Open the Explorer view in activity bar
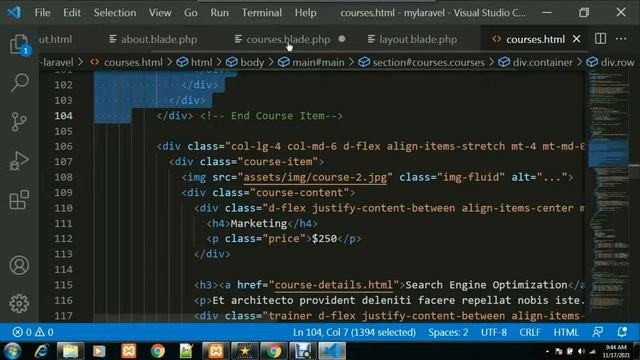Viewport: 640px width, 360px height. click(19, 44)
